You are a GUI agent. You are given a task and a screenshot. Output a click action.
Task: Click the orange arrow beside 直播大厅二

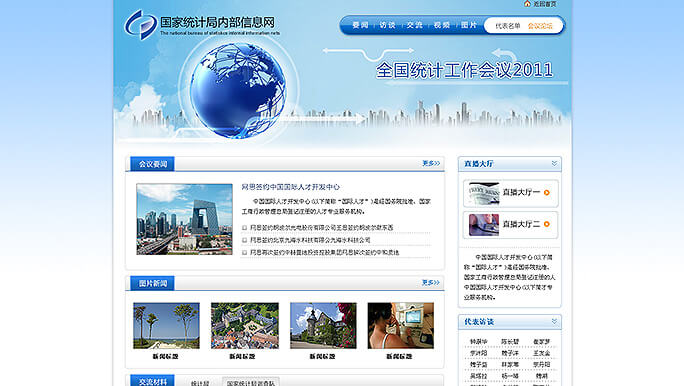point(547,224)
